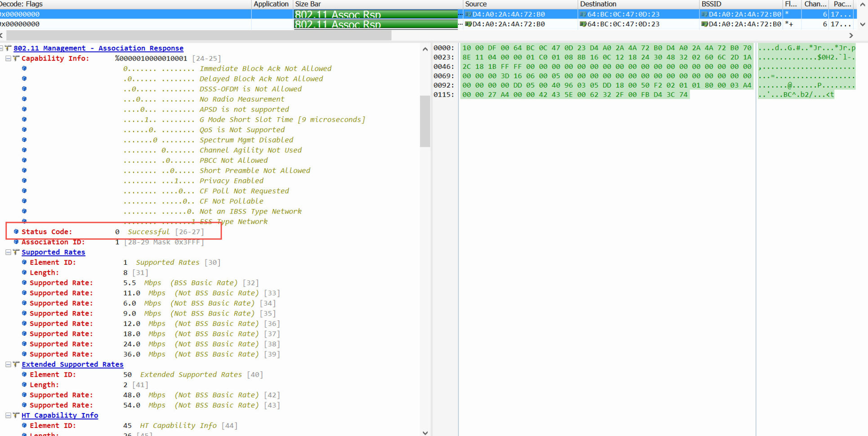The width and height of the screenshot is (868, 436).
Task: Collapse the Capability Info tree node
Action: click(x=8, y=58)
